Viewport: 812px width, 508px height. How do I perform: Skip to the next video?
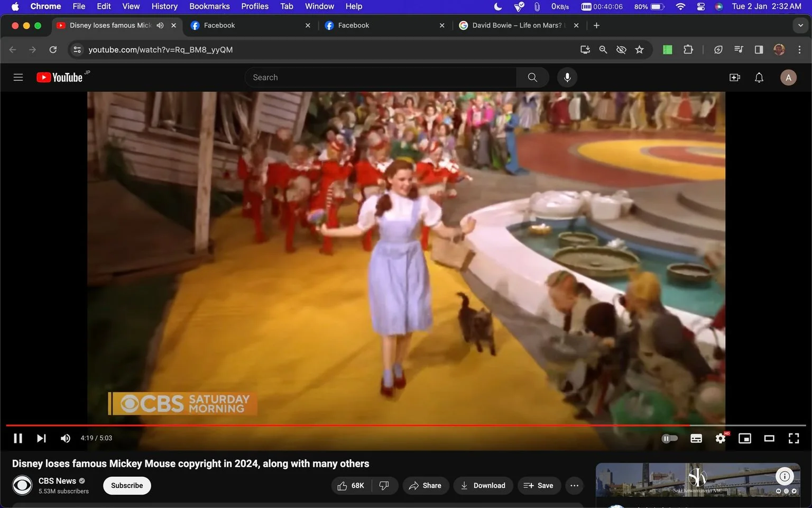tap(41, 438)
